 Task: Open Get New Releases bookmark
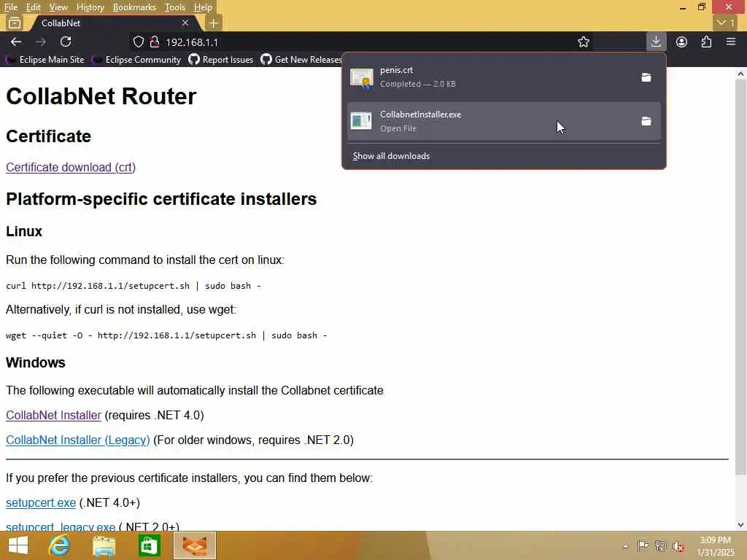[x=301, y=60]
